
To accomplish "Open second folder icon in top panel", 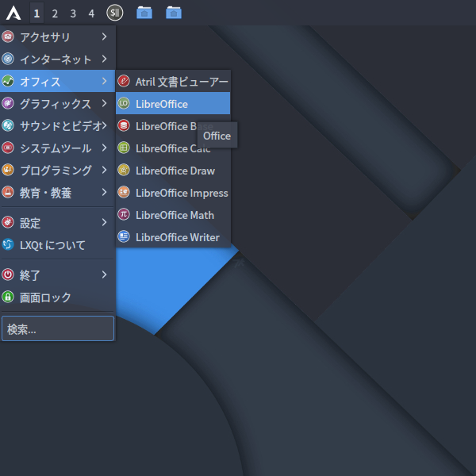I will [x=174, y=13].
